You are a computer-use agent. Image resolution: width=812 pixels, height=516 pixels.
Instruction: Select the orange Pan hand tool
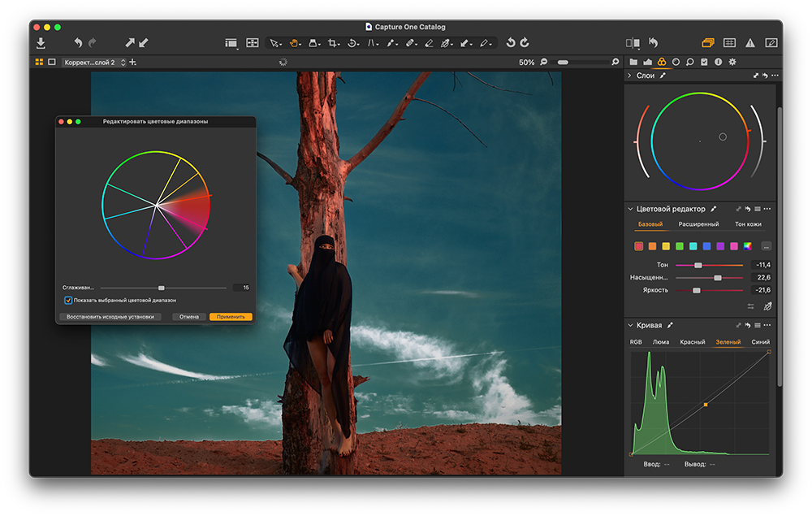tap(294, 43)
